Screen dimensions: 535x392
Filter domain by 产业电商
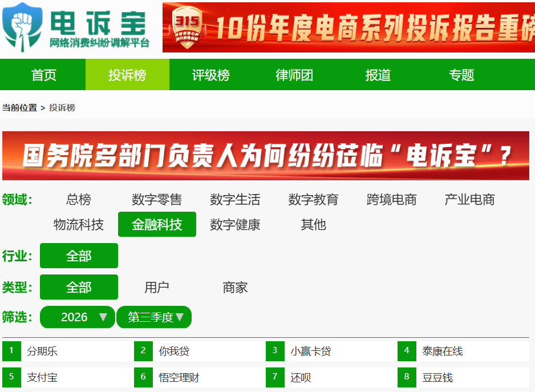coord(469,199)
